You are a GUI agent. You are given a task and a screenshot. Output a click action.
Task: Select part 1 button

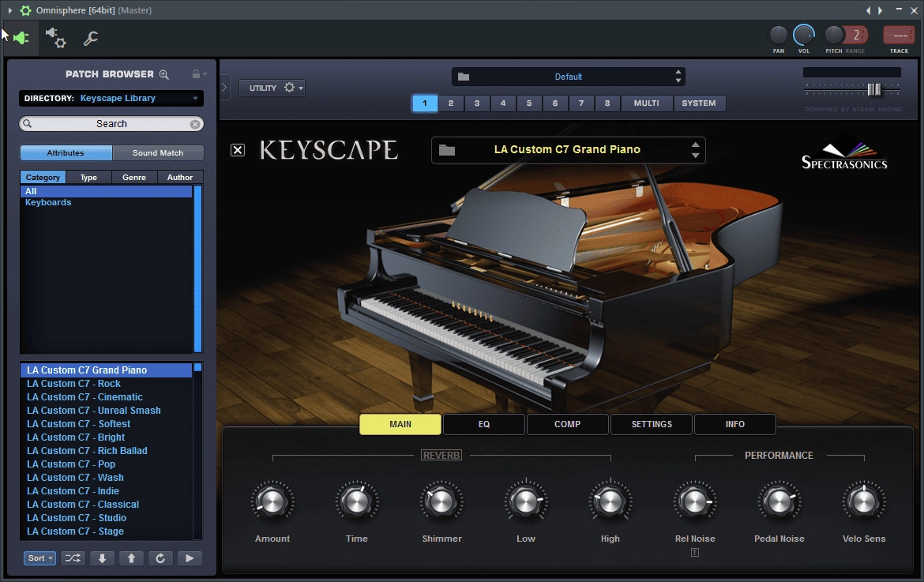point(425,103)
